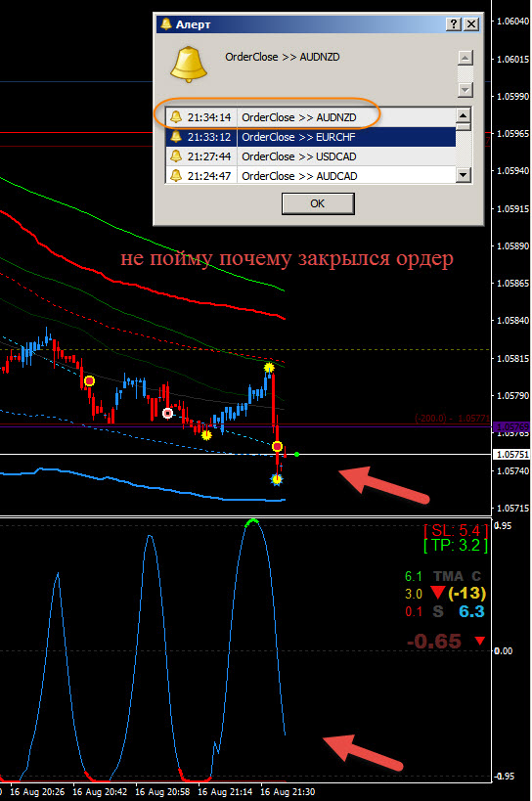Viewport: 532px width, 801px height.
Task: Click the small bell icon in the Alert title bar
Action: pos(166,23)
